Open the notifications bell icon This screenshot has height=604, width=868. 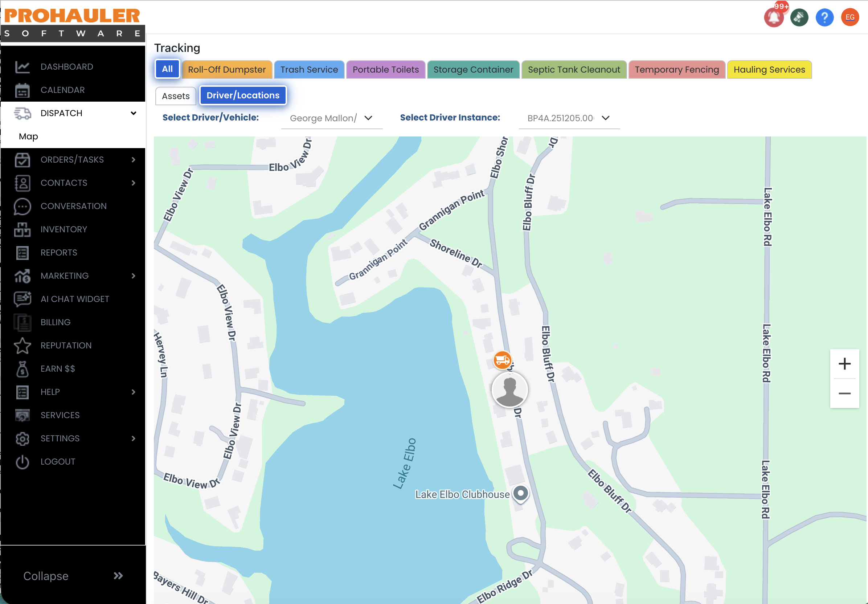coord(774,17)
